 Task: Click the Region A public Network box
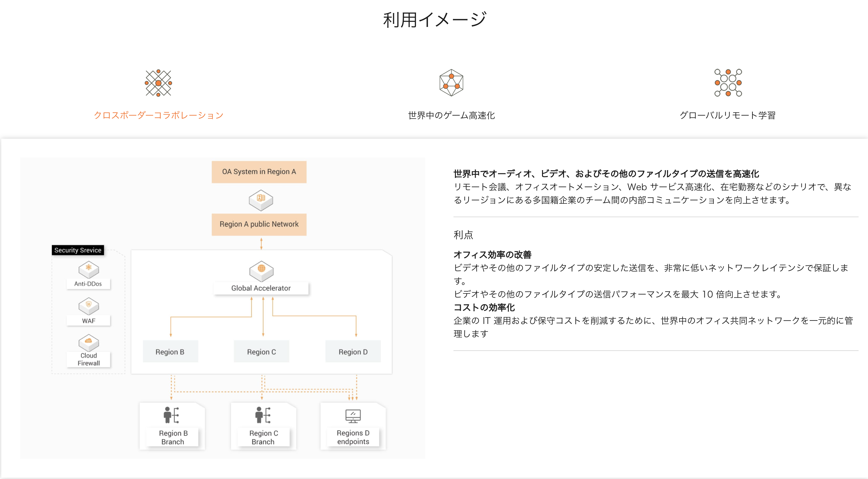(259, 224)
